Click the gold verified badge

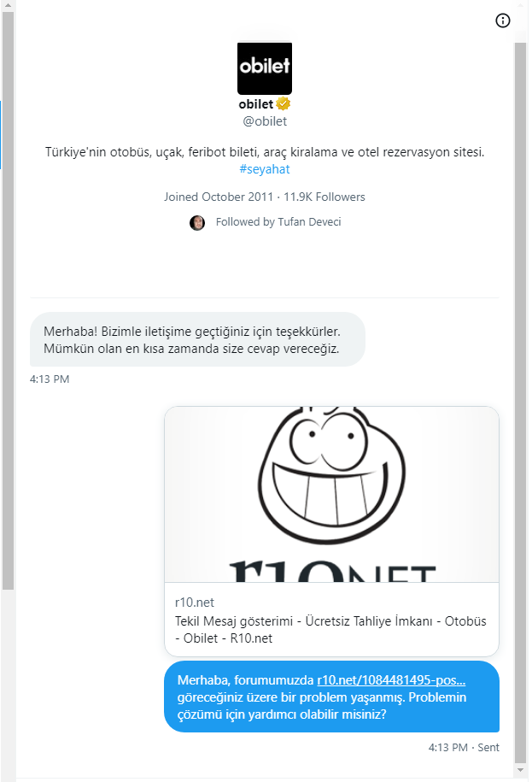point(283,103)
